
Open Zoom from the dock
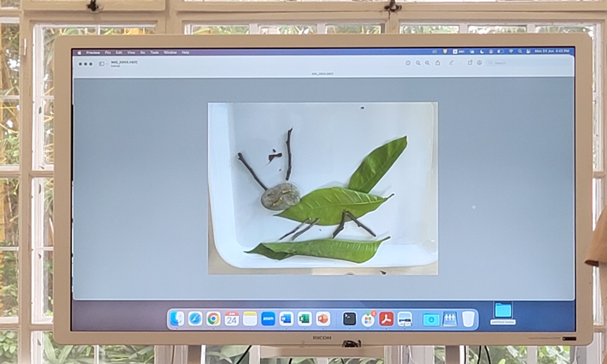(x=268, y=319)
